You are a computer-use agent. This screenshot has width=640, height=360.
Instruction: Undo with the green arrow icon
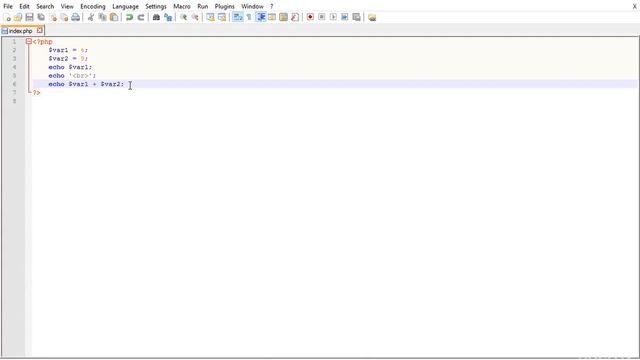[x=129, y=17]
